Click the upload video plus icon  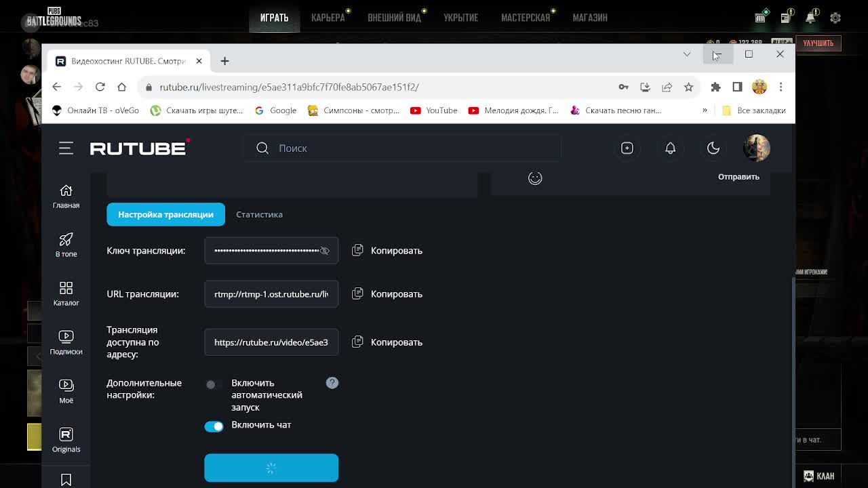coord(627,148)
